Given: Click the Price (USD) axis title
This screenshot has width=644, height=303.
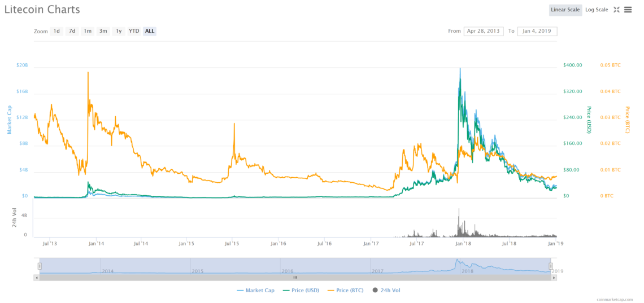Looking at the screenshot, I should pyautogui.click(x=589, y=119).
